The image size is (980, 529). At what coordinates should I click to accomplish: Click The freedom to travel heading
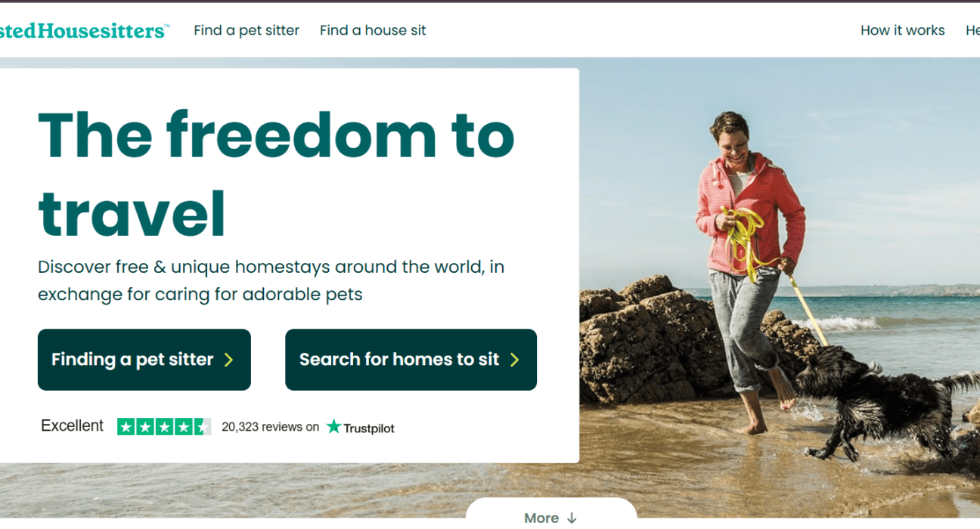[x=276, y=173]
